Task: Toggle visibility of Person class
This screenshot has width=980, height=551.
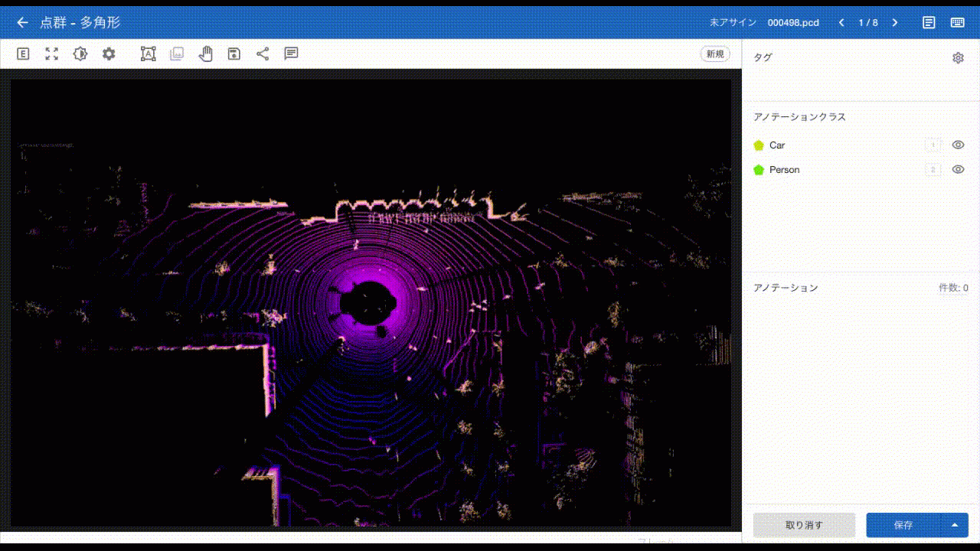Action: pyautogui.click(x=958, y=169)
